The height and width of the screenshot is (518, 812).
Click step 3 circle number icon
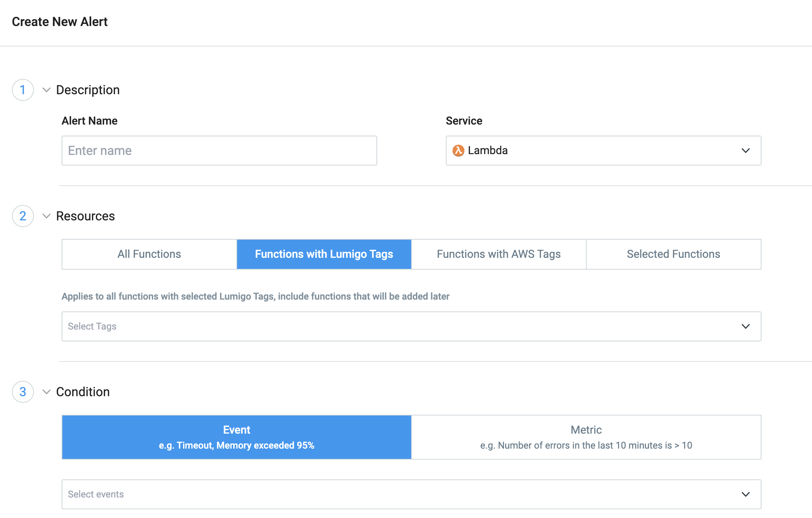click(23, 392)
